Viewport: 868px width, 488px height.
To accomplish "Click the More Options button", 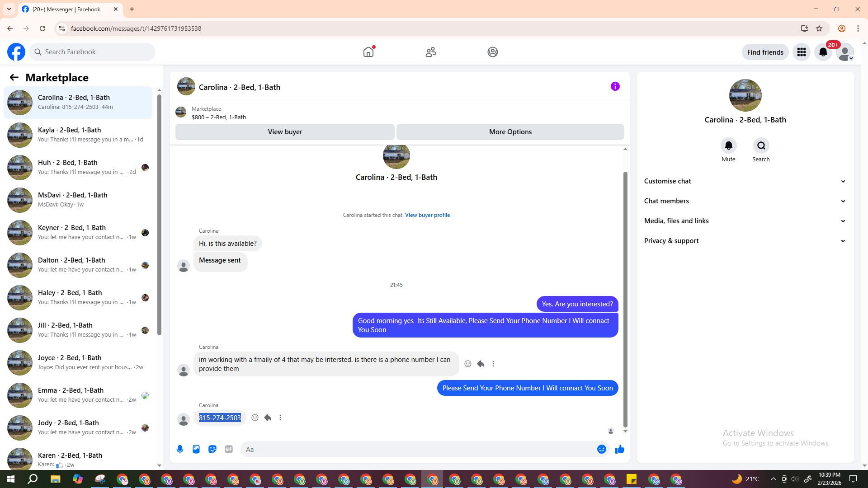I will coord(510,132).
